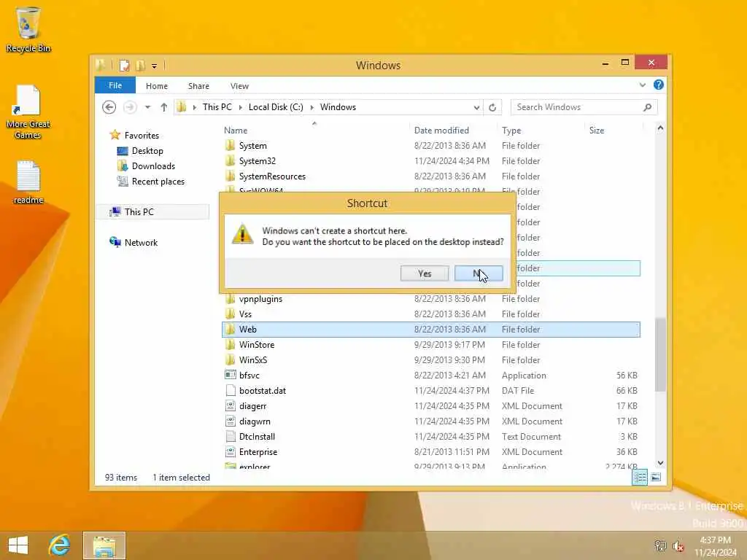Image resolution: width=747 pixels, height=560 pixels.
Task: Click the vertical scrollbar thumb
Action: pos(660,355)
